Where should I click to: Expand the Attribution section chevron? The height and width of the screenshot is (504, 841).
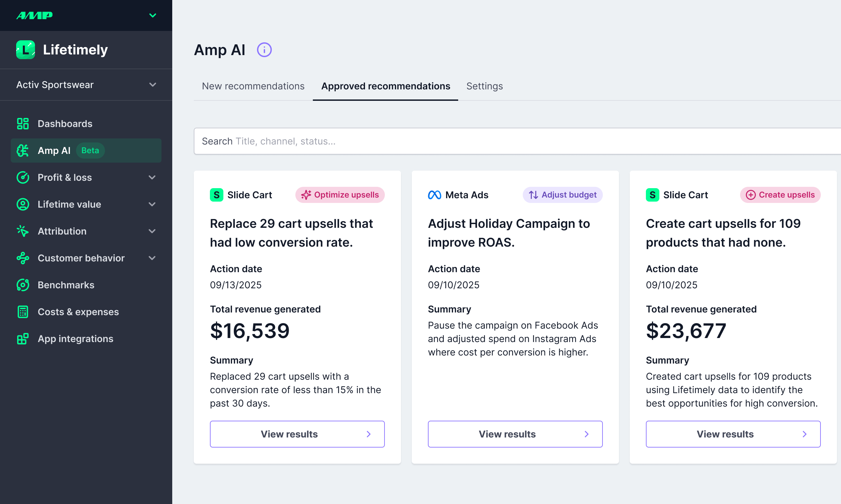pyautogui.click(x=152, y=231)
